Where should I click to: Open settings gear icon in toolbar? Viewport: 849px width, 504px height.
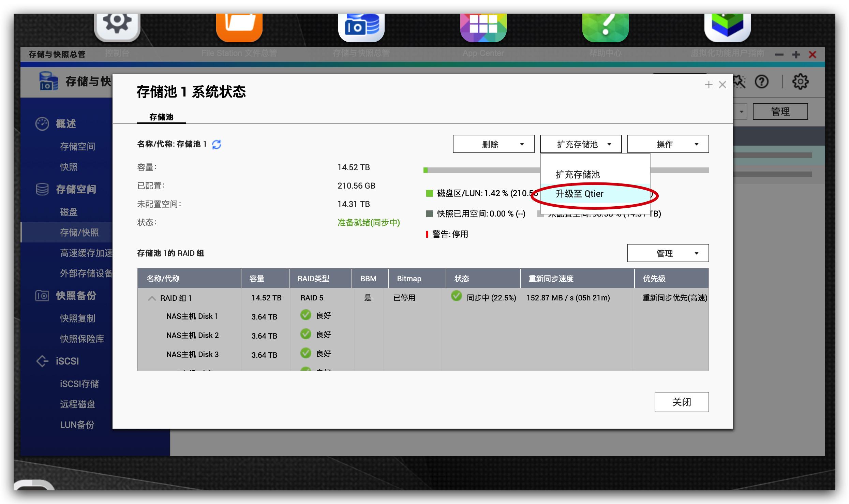click(800, 82)
